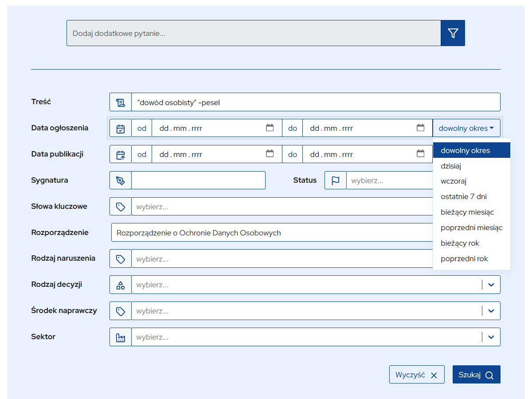Click Data ogłoszenia 'do' date field

368,129
